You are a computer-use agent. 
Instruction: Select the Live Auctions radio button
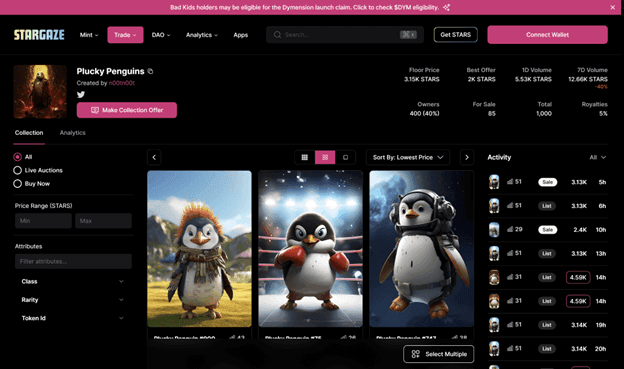click(18, 170)
